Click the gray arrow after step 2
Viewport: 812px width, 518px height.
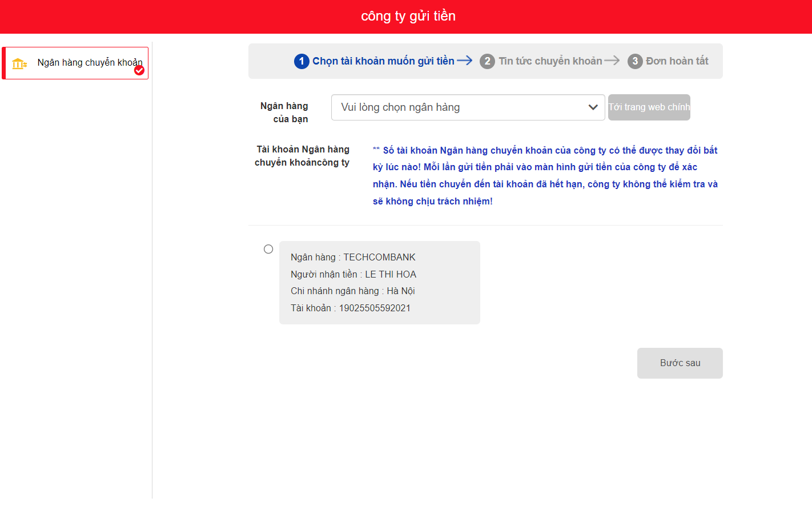pyautogui.click(x=612, y=61)
